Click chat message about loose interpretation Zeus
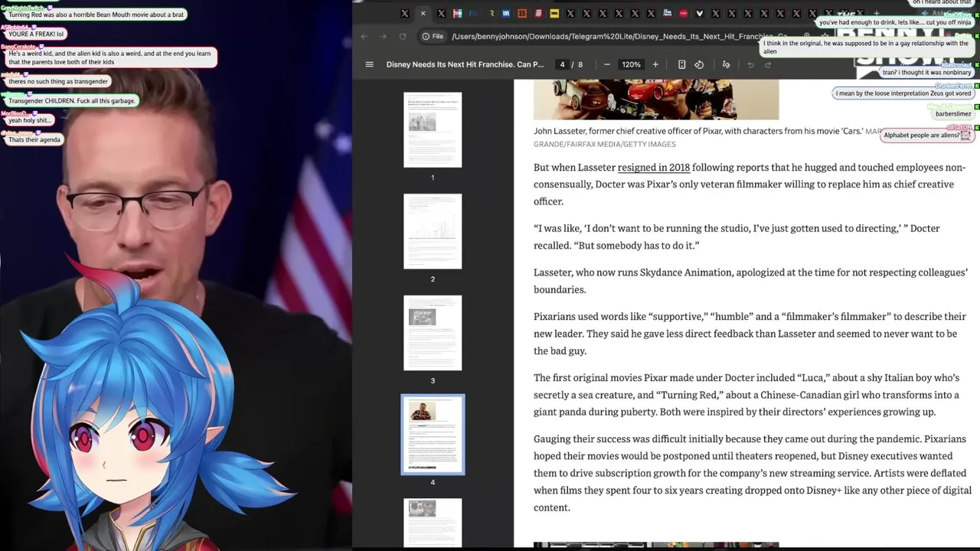980x551 pixels. (903, 93)
